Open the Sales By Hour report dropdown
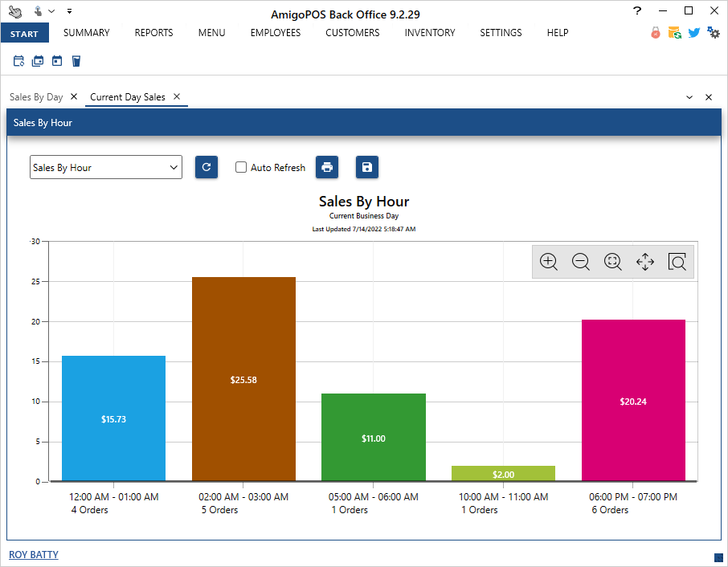Viewport: 728px width, 567px height. 106,167
